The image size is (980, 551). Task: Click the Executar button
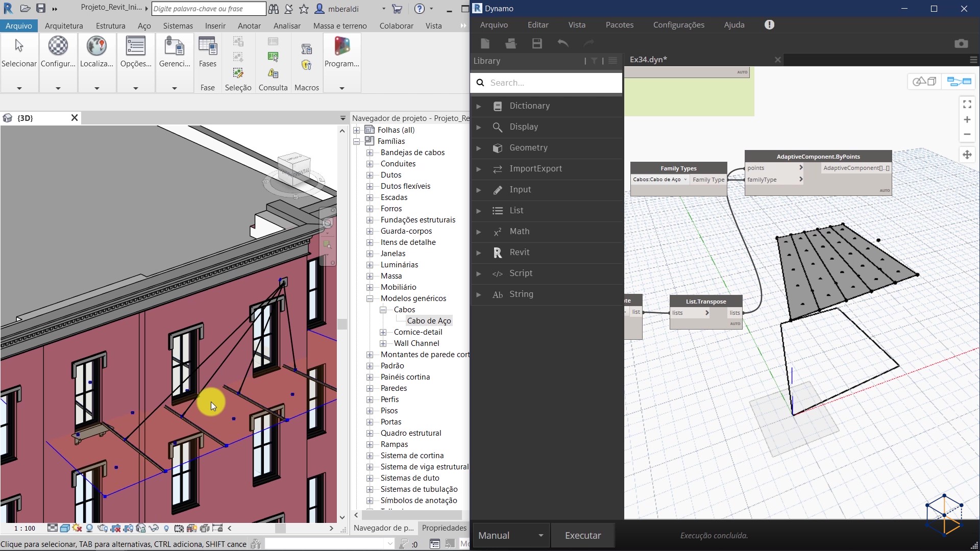(583, 535)
